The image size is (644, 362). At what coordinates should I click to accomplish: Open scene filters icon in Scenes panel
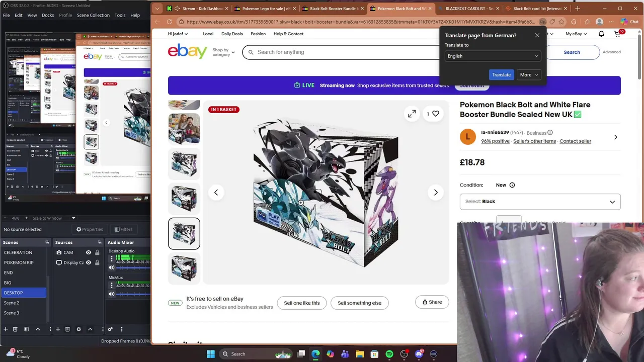(x=26, y=329)
